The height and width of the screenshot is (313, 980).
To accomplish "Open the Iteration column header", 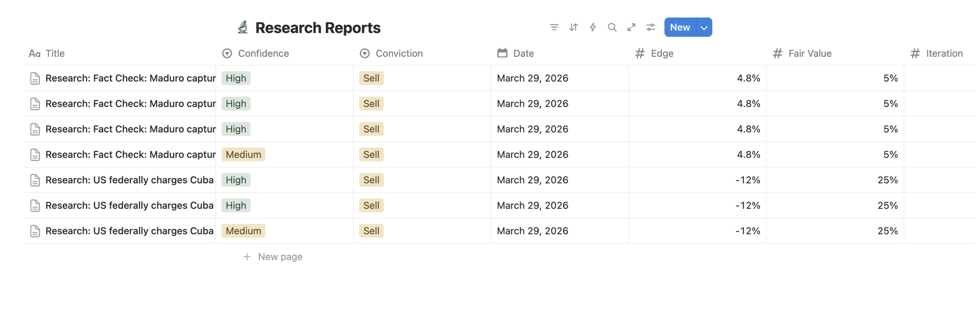I will pyautogui.click(x=940, y=53).
